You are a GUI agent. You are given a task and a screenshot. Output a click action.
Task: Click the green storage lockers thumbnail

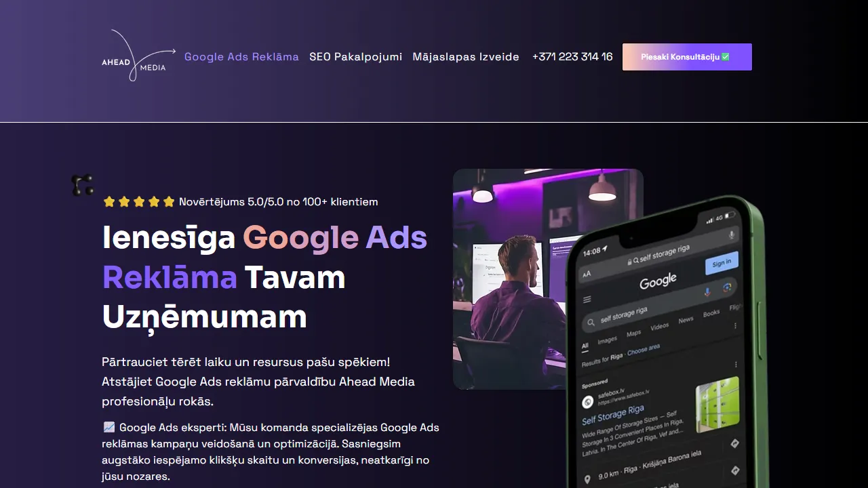(718, 405)
